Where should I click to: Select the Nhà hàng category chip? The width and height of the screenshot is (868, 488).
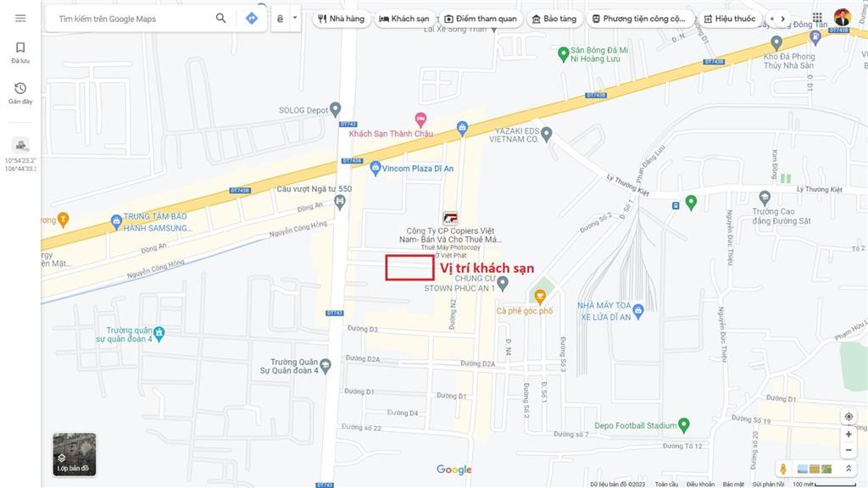point(341,19)
